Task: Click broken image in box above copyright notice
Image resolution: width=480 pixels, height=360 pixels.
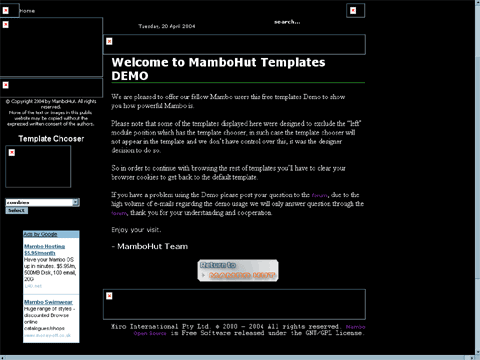Action: (x=6, y=85)
